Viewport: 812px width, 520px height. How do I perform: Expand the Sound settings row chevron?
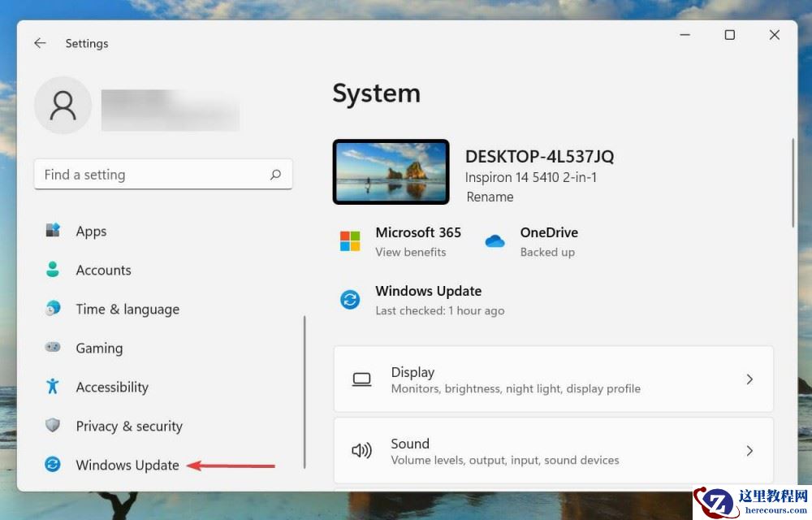[749, 450]
